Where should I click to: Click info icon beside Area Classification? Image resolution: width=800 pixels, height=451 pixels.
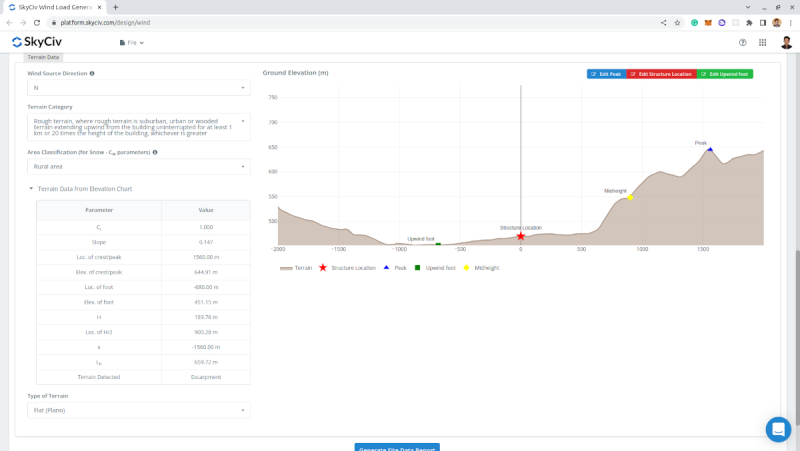click(x=155, y=152)
